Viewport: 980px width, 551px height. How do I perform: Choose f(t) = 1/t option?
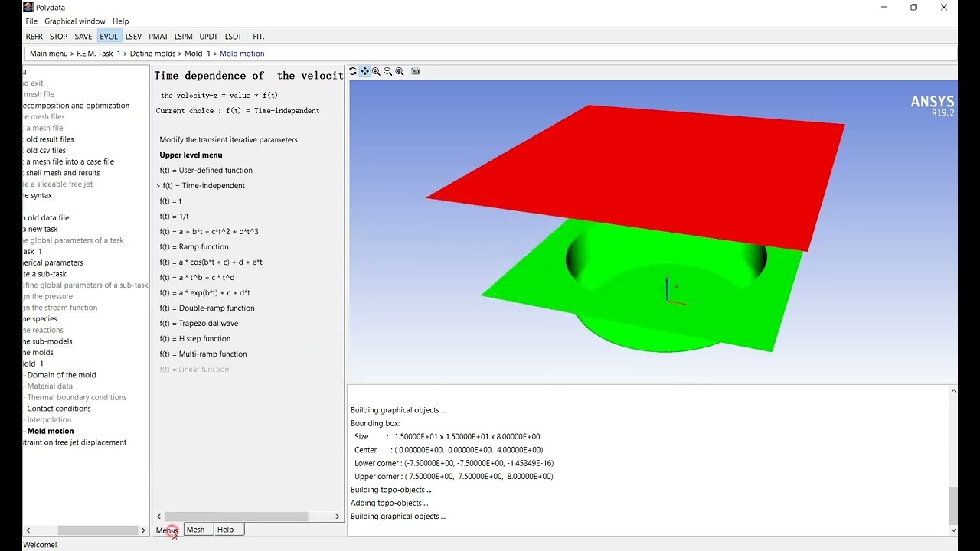click(175, 217)
